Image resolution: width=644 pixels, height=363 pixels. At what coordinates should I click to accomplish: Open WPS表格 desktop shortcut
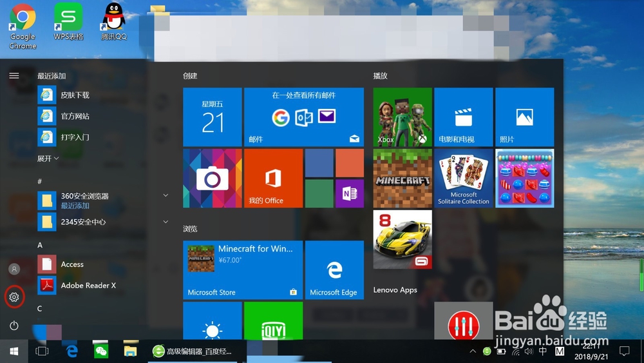click(x=68, y=22)
